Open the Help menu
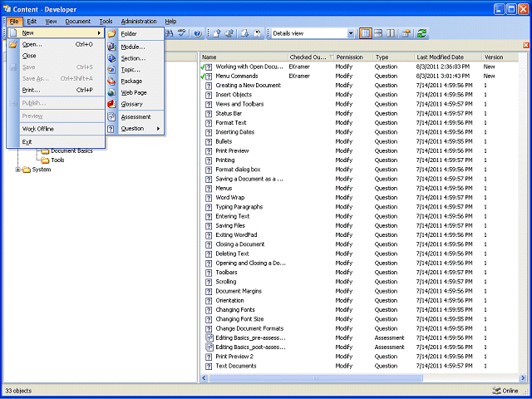 click(x=170, y=22)
